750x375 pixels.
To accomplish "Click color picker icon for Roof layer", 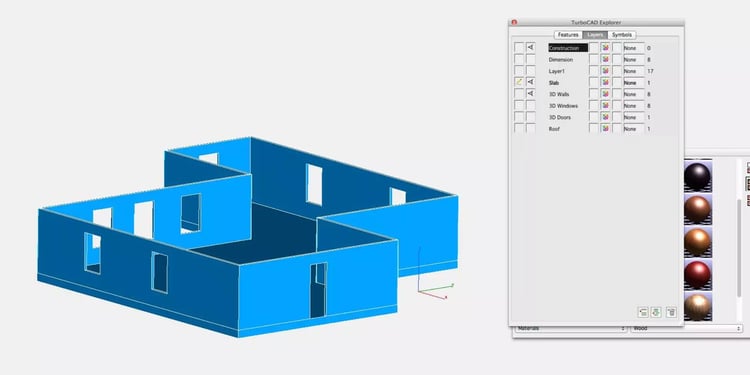I will (606, 129).
